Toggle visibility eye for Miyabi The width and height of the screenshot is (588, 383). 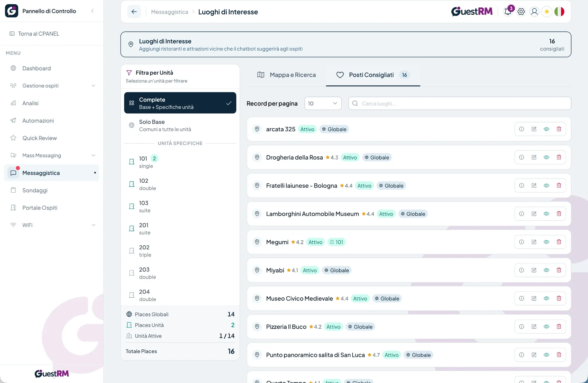coord(547,270)
